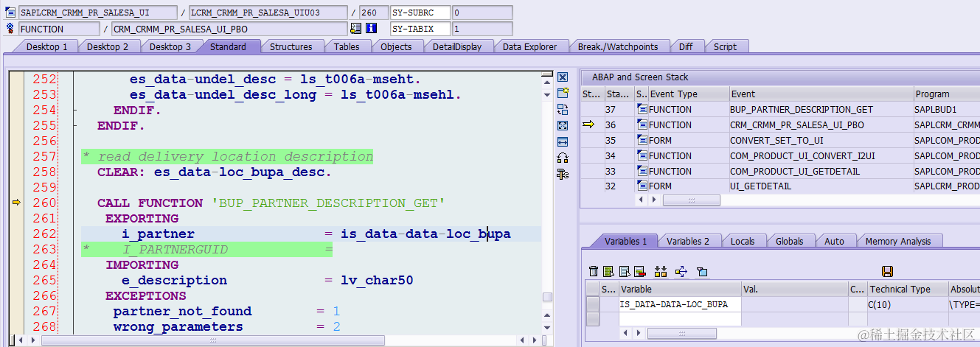This screenshot has height=347, width=980.
Task: Switch to the Desktop 2 tab
Action: pyautogui.click(x=108, y=46)
